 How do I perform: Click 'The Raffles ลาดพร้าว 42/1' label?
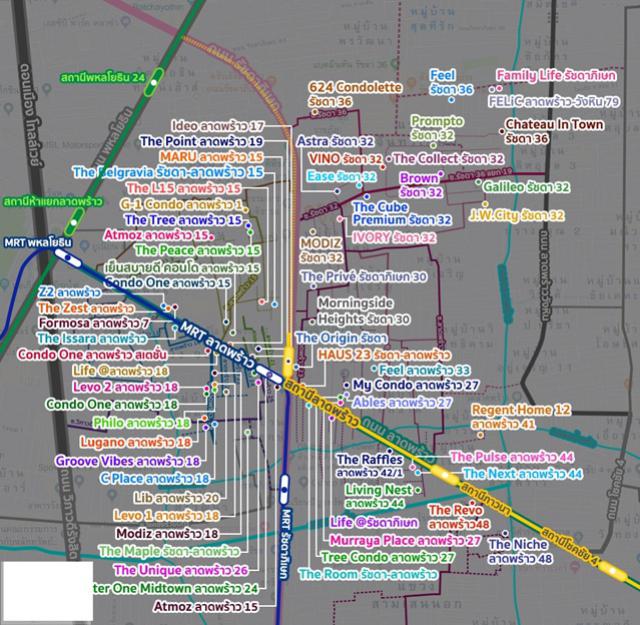369,466
